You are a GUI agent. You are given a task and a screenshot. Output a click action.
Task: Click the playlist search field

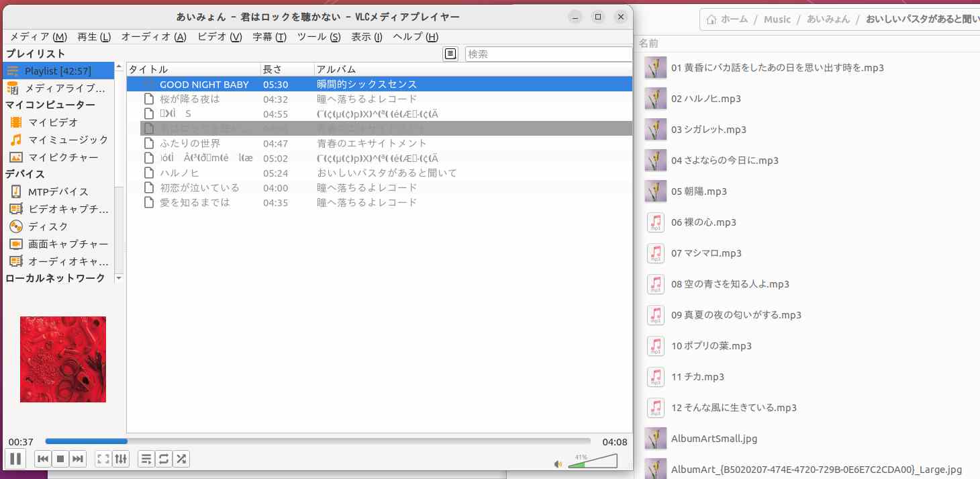click(547, 54)
